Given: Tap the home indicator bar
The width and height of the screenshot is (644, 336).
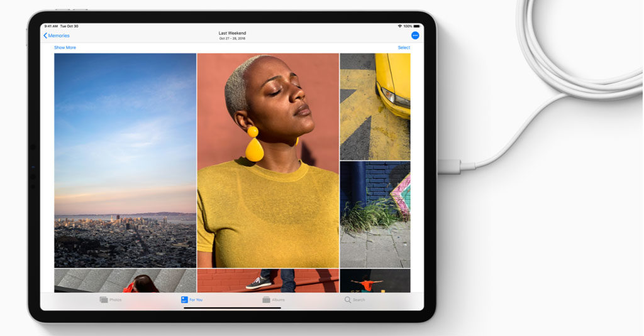Looking at the screenshot, I should 232,308.
